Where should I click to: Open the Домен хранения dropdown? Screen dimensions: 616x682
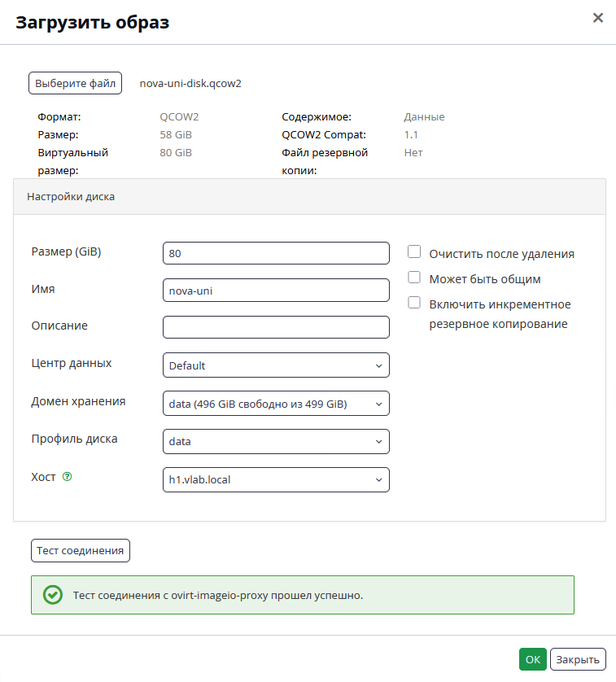coord(276,403)
